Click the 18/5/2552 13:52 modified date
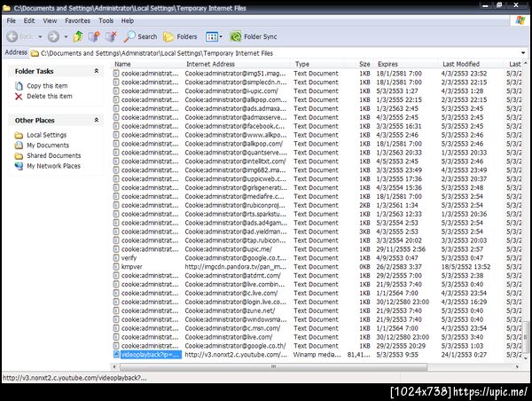532x401 pixels. point(465,266)
